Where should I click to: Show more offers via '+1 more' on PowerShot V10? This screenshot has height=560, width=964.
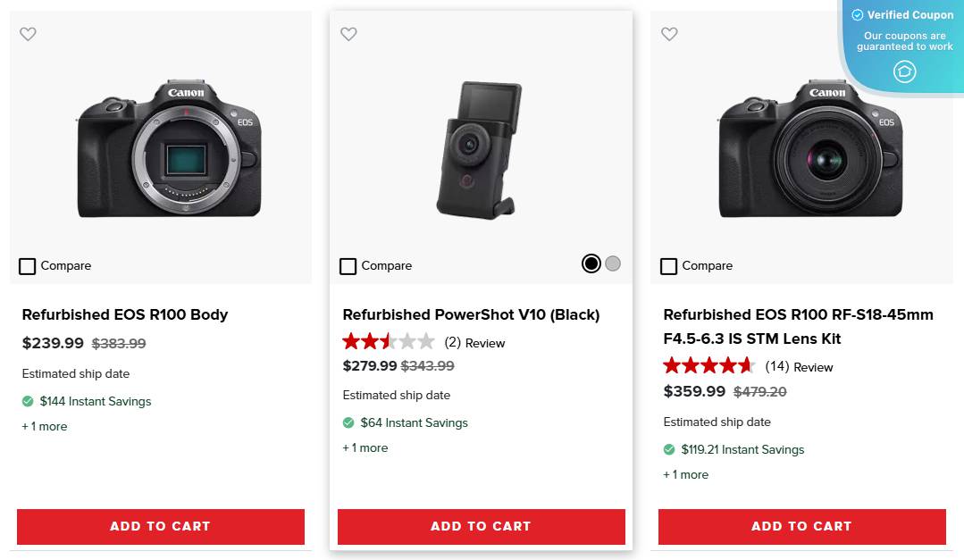(365, 447)
